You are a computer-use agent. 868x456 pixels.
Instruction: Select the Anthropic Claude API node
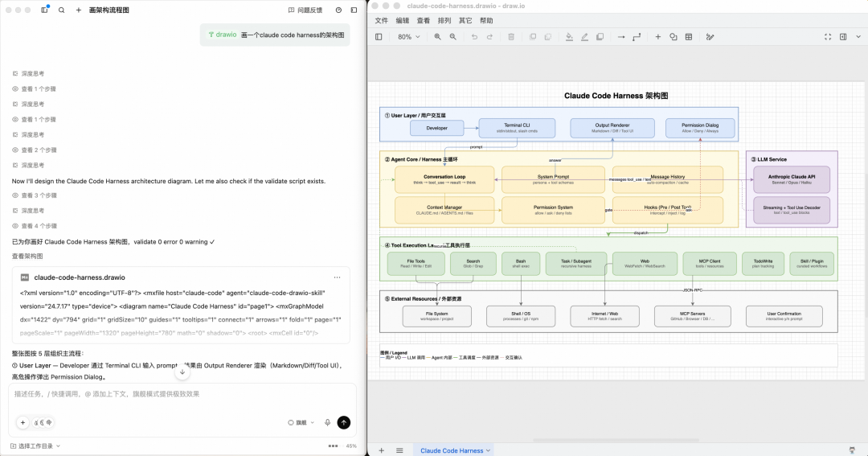(792, 179)
